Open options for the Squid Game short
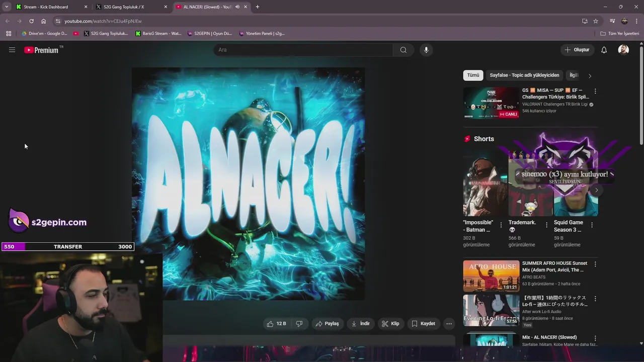 592,225
